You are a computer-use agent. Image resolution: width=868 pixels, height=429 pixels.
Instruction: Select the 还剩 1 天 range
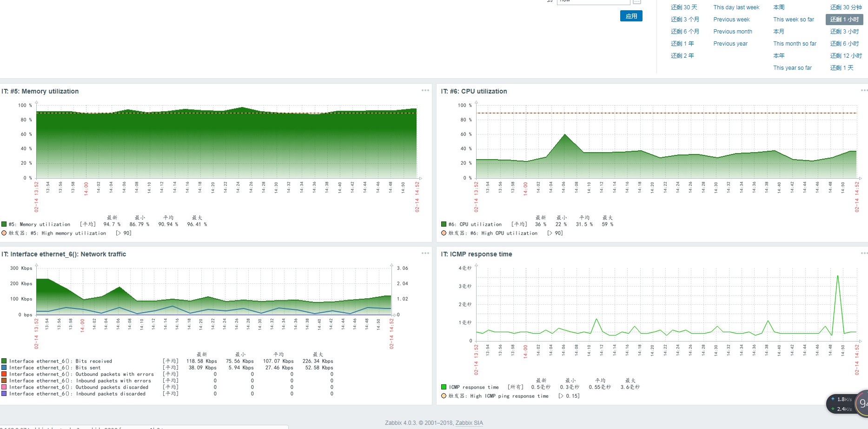point(842,68)
